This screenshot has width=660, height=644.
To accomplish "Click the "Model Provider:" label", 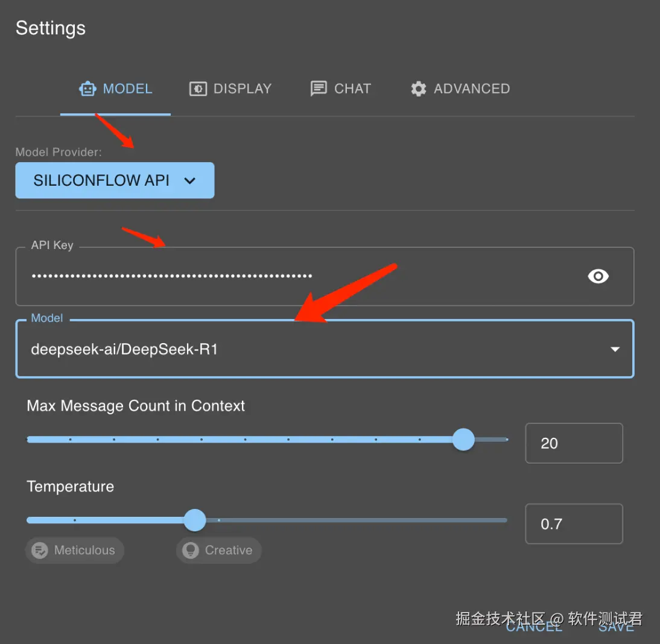I will (59, 153).
